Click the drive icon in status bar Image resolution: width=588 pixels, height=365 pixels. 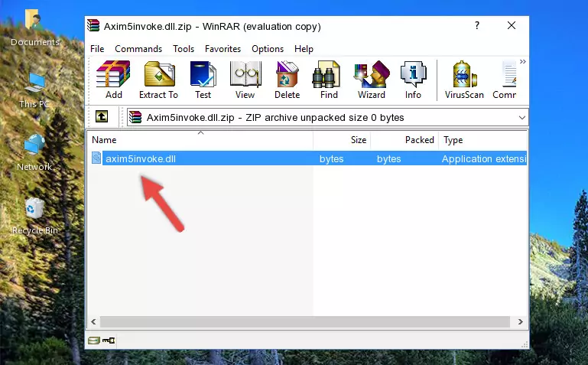pyautogui.click(x=93, y=341)
